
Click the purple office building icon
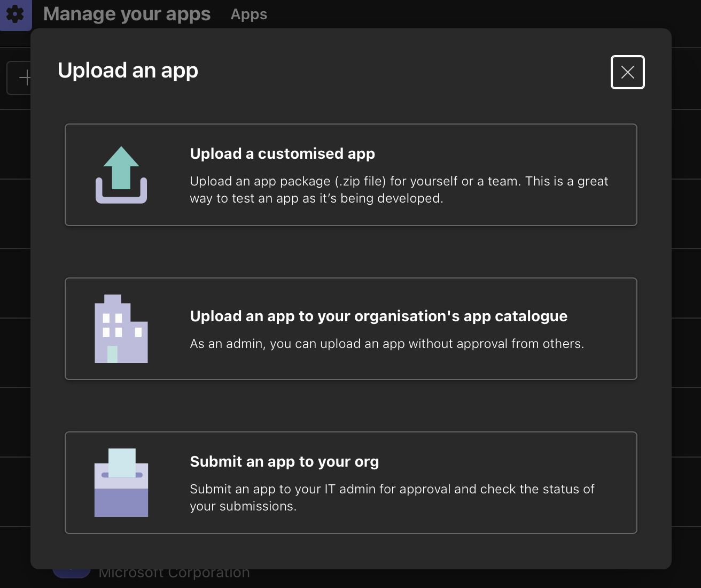coord(121,329)
